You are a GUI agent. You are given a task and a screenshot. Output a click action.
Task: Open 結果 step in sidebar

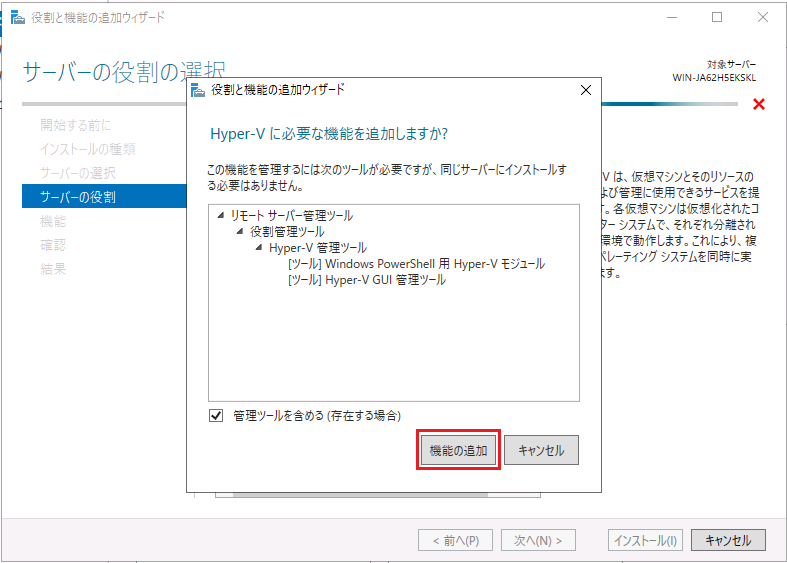[x=53, y=269]
